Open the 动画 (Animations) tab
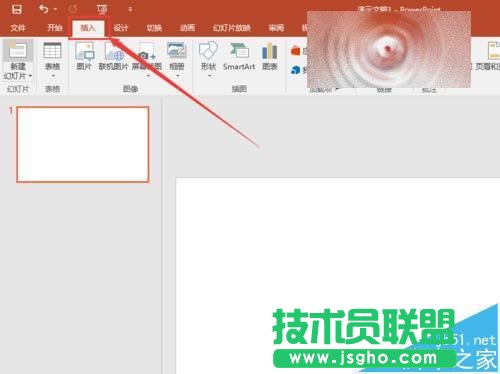Image resolution: width=500 pixels, height=374 pixels. click(x=188, y=28)
